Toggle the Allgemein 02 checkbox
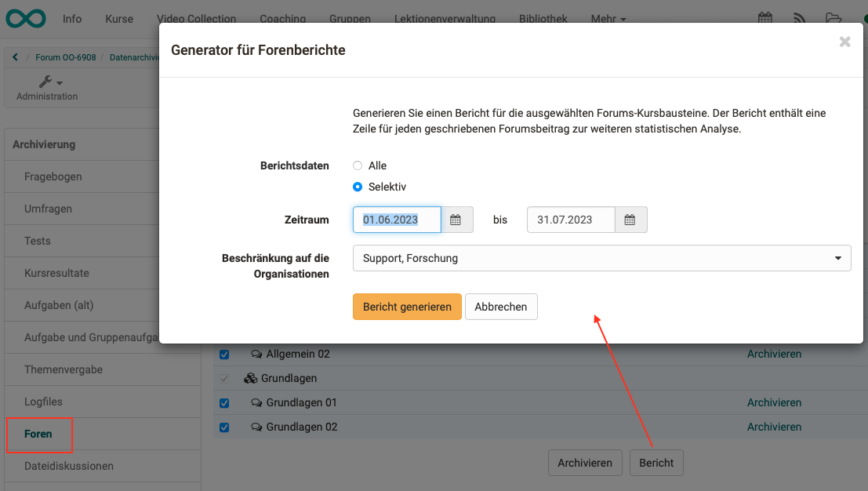 tap(224, 355)
